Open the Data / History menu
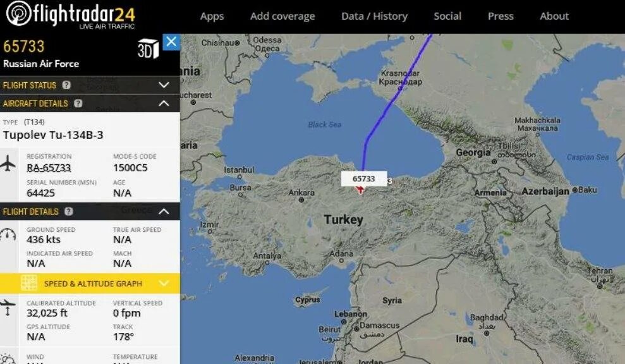The width and height of the screenshot is (625, 364). click(374, 16)
